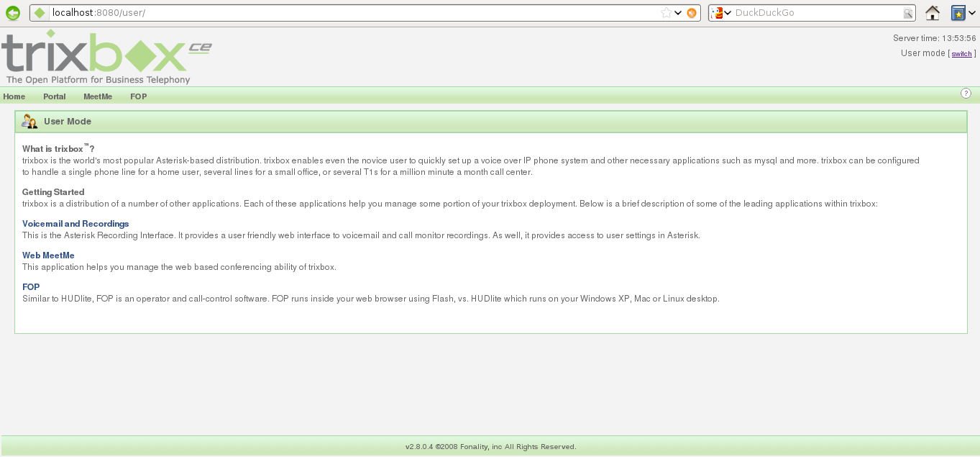Click the help question mark icon
Screen dimensions: 980x457
coord(966,94)
